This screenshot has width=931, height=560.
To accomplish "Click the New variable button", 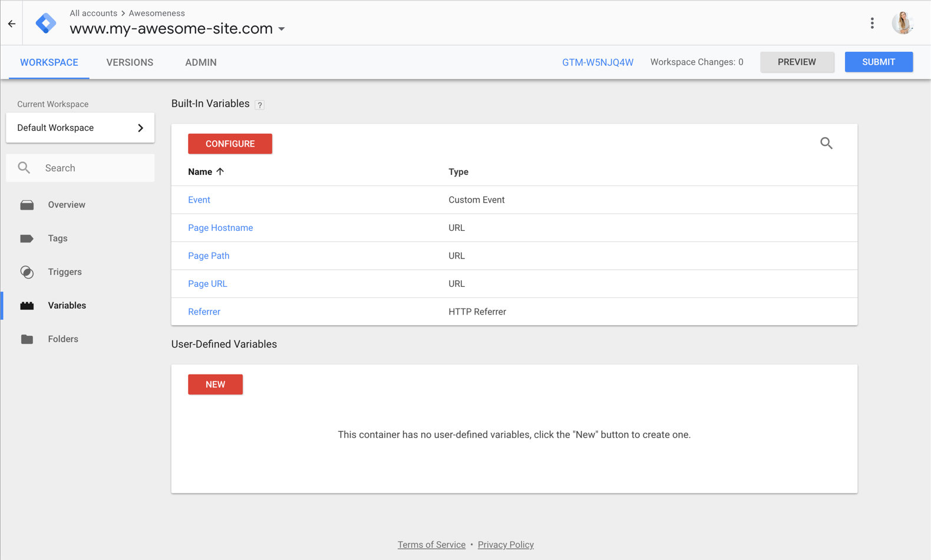I will pyautogui.click(x=215, y=385).
